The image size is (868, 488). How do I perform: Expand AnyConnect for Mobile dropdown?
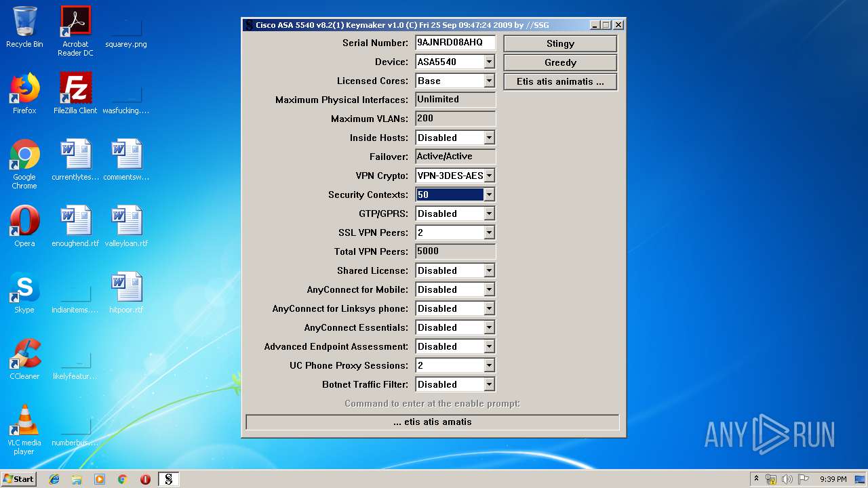click(x=490, y=289)
